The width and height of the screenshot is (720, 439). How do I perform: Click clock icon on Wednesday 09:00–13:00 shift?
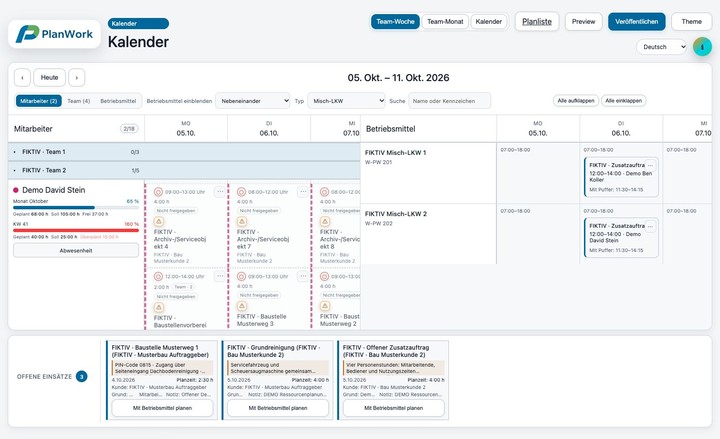pos(325,276)
